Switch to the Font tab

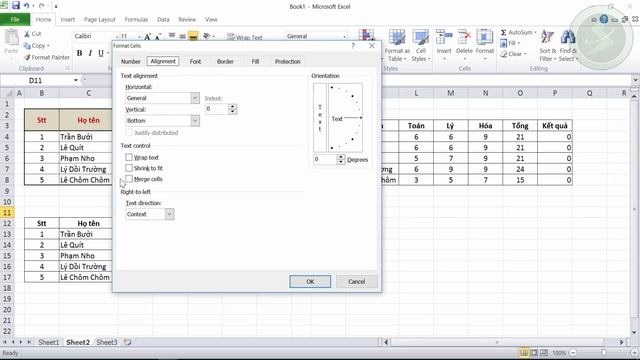pos(195,61)
